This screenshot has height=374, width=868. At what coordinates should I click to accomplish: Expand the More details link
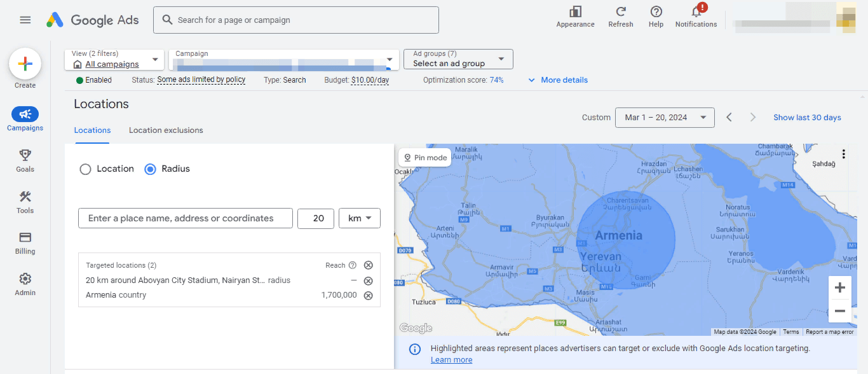tap(558, 80)
